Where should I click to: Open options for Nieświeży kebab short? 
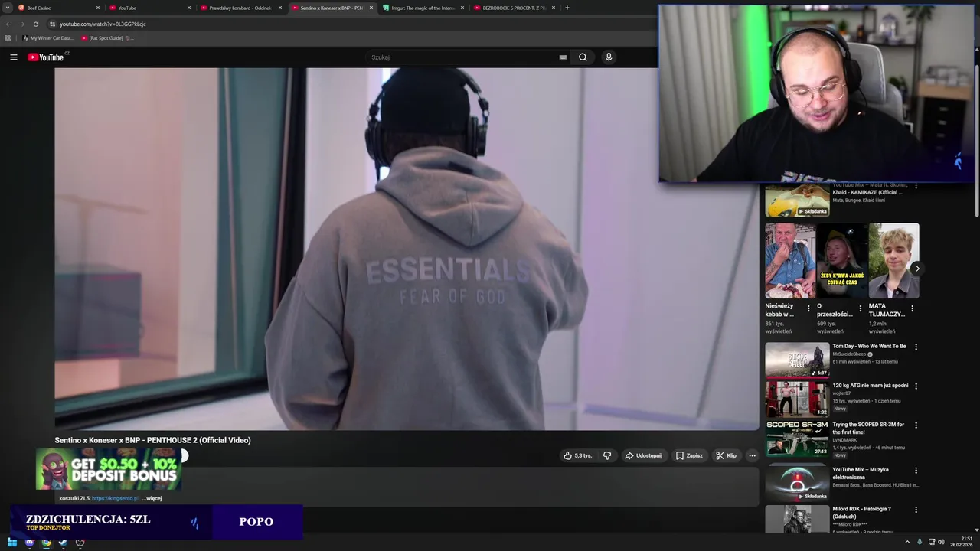[808, 308]
